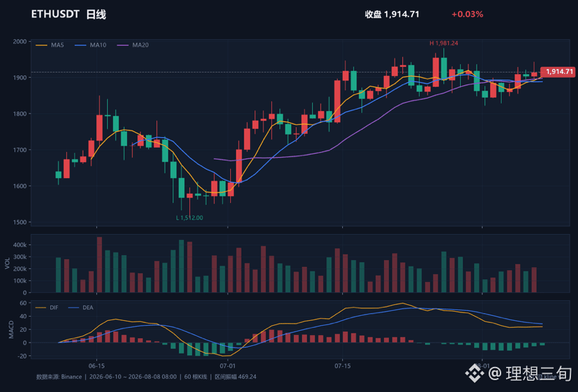Screen dimensions: 578x392
Task: Toggle the MA5 legend line
Action: pos(50,45)
